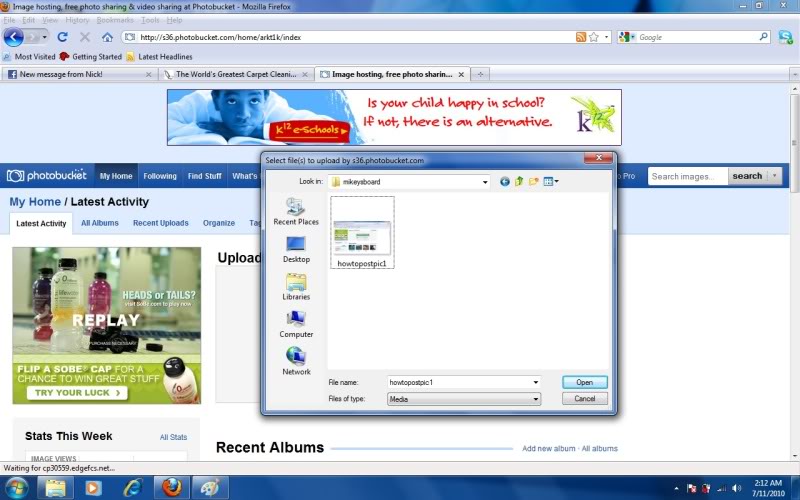Click the Open button in dialog

click(x=584, y=382)
